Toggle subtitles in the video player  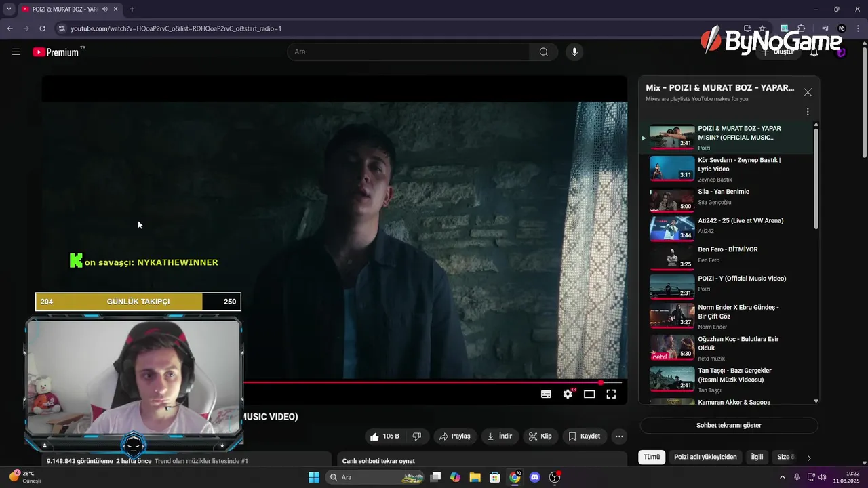click(x=546, y=394)
